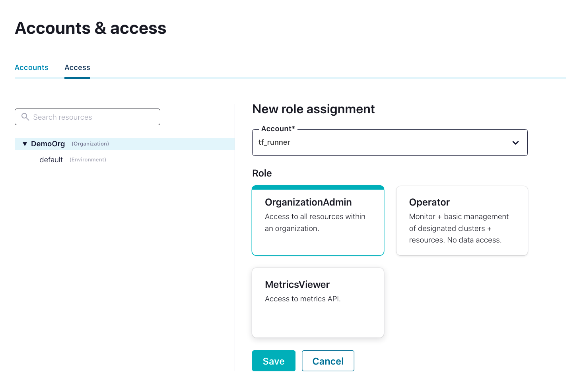The width and height of the screenshot is (587, 392).
Task: Cancel the role assignment form
Action: coord(328,361)
